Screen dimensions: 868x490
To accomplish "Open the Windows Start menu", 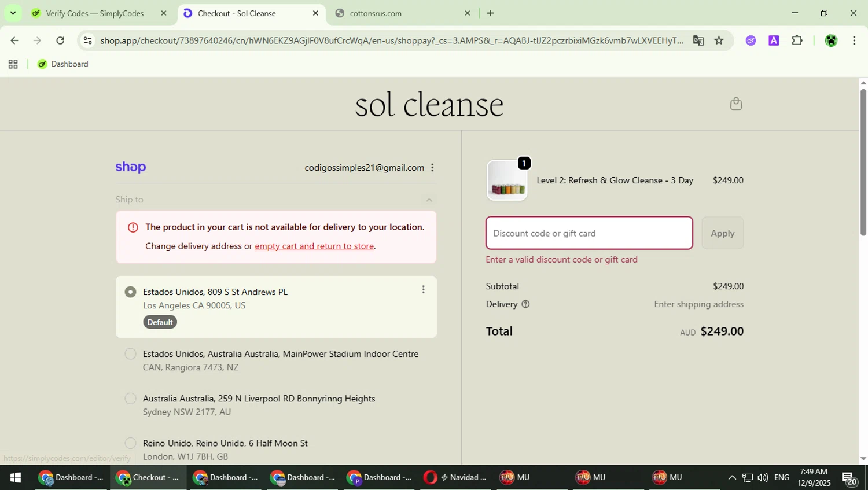I will point(16,478).
